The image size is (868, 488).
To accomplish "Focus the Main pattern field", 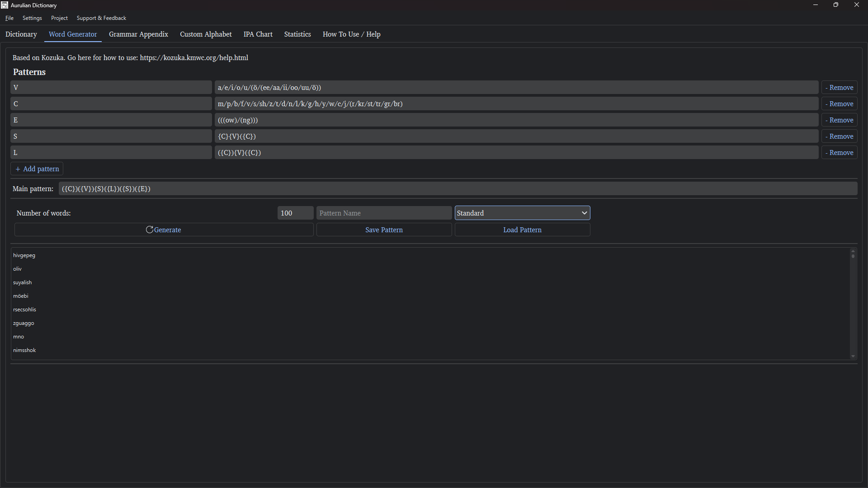I will tap(458, 189).
